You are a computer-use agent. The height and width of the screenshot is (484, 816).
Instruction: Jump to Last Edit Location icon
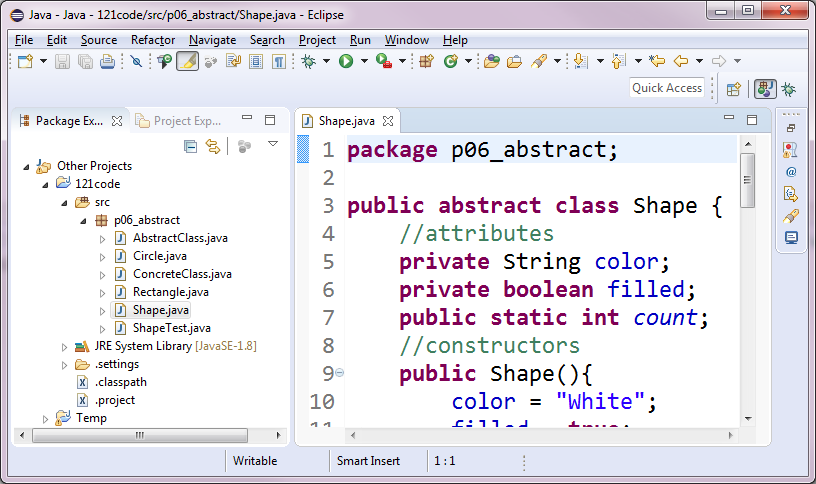[657, 61]
